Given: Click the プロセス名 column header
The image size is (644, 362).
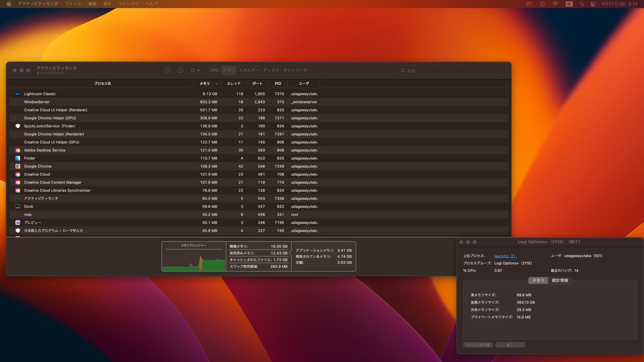Looking at the screenshot, I should [x=102, y=84].
